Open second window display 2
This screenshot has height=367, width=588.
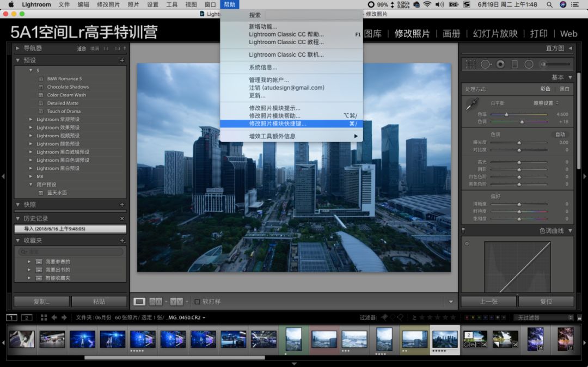[27, 317]
